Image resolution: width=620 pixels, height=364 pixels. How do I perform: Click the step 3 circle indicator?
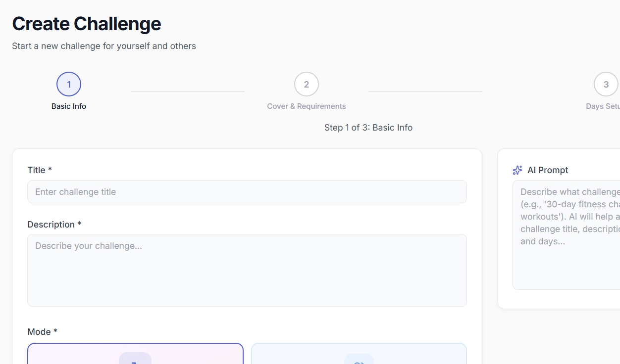pyautogui.click(x=606, y=84)
